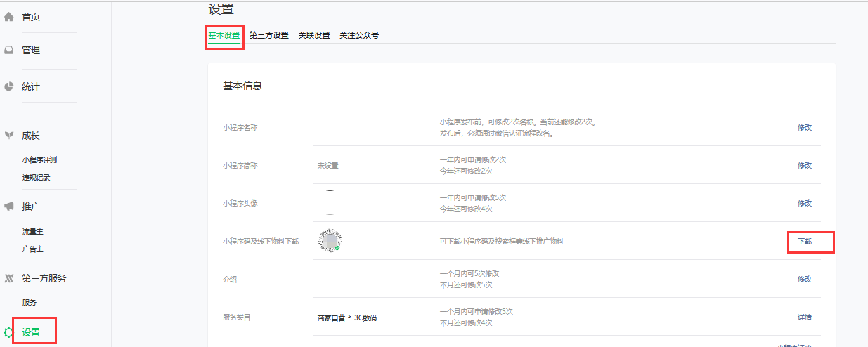Click the 小程序码及线下物料下载 label
Screen dimensions: 868x347
[261, 242]
